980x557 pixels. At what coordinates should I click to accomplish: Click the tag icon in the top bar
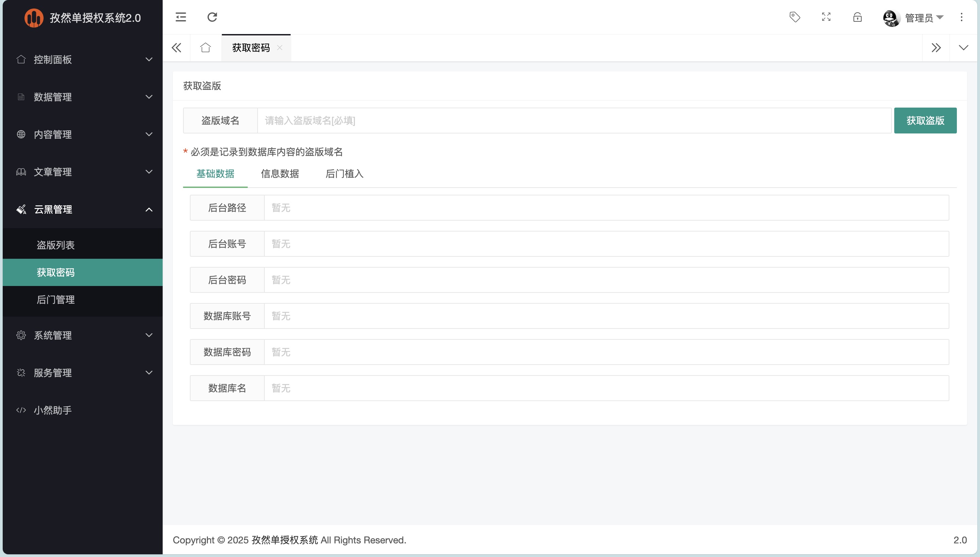tap(795, 17)
